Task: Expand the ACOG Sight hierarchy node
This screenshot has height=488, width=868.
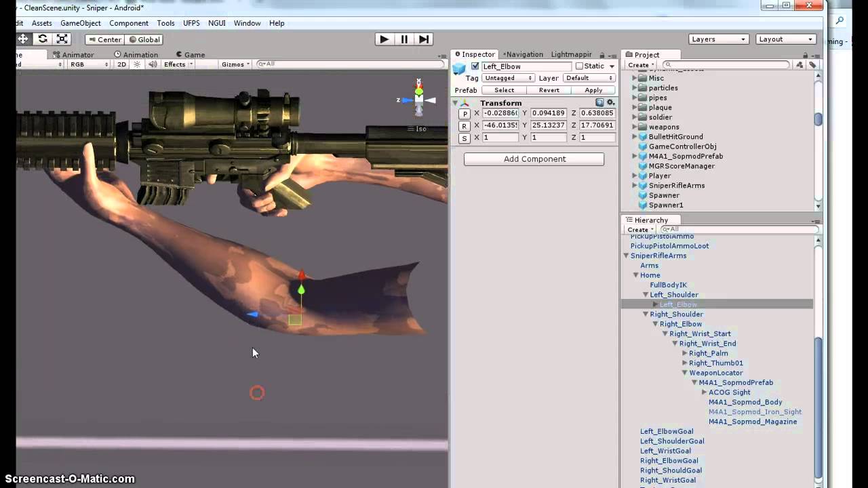Action: click(x=704, y=392)
